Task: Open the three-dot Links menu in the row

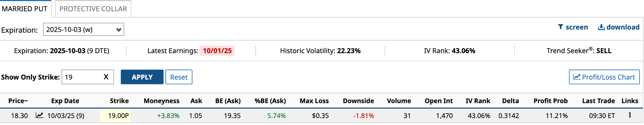Action: (x=630, y=115)
